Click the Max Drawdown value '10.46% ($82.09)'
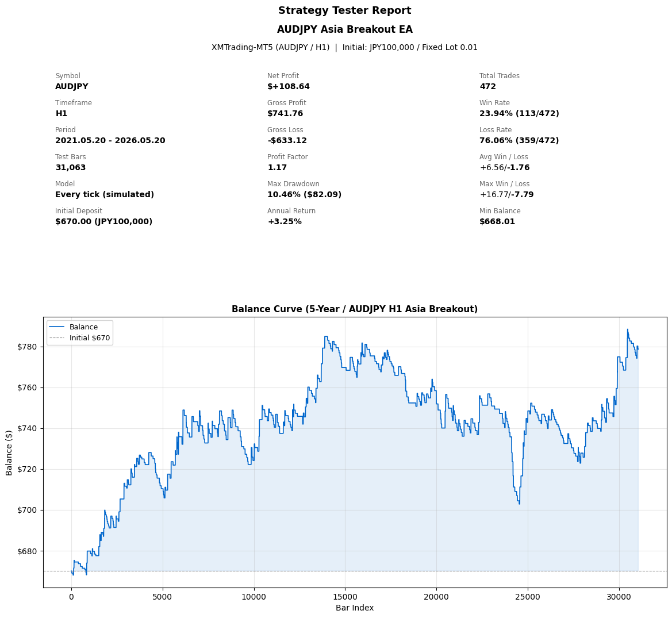This screenshot has height=618, width=672. 304,194
